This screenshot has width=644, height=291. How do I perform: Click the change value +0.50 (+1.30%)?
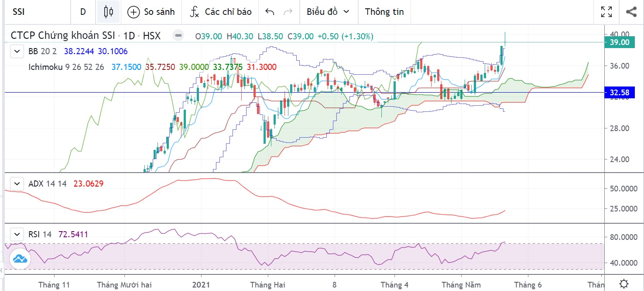pos(346,36)
